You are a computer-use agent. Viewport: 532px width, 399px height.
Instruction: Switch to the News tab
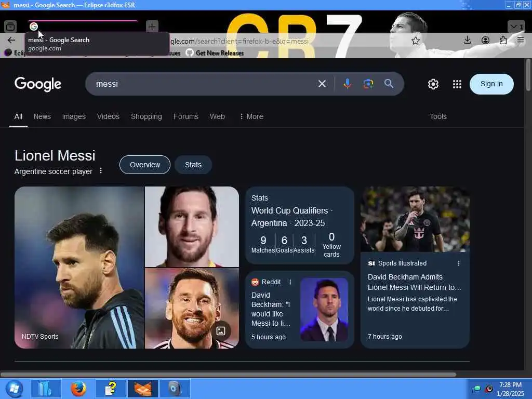pos(42,116)
